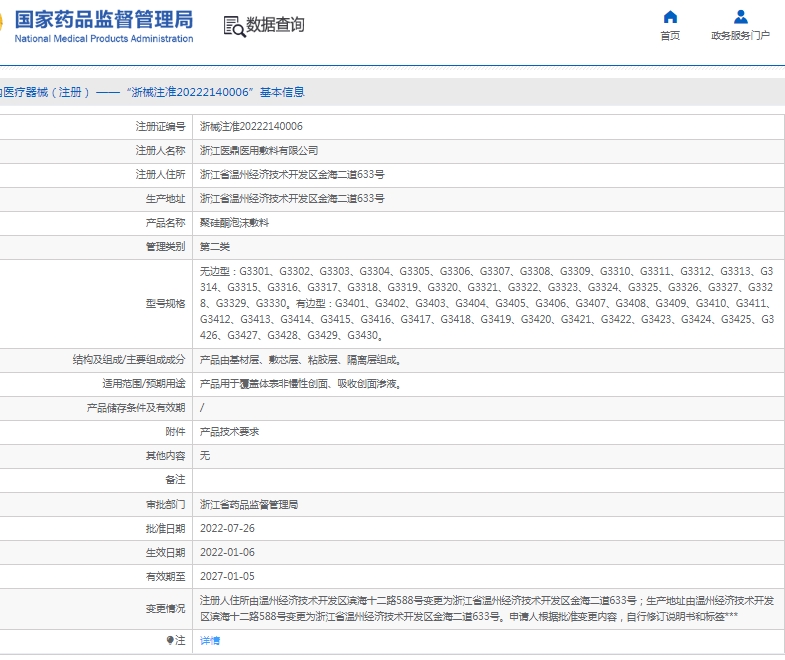Select the registration number 浙械注准20222140006 value

point(251,126)
